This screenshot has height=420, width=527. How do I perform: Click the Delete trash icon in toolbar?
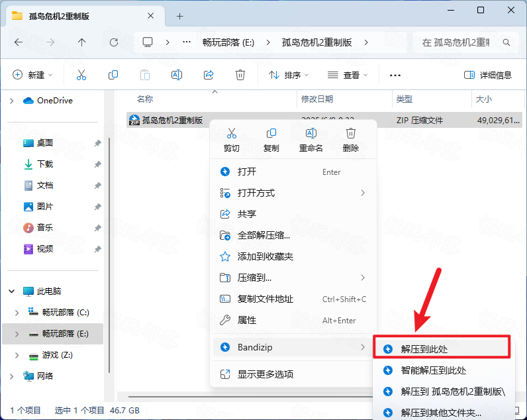[240, 75]
